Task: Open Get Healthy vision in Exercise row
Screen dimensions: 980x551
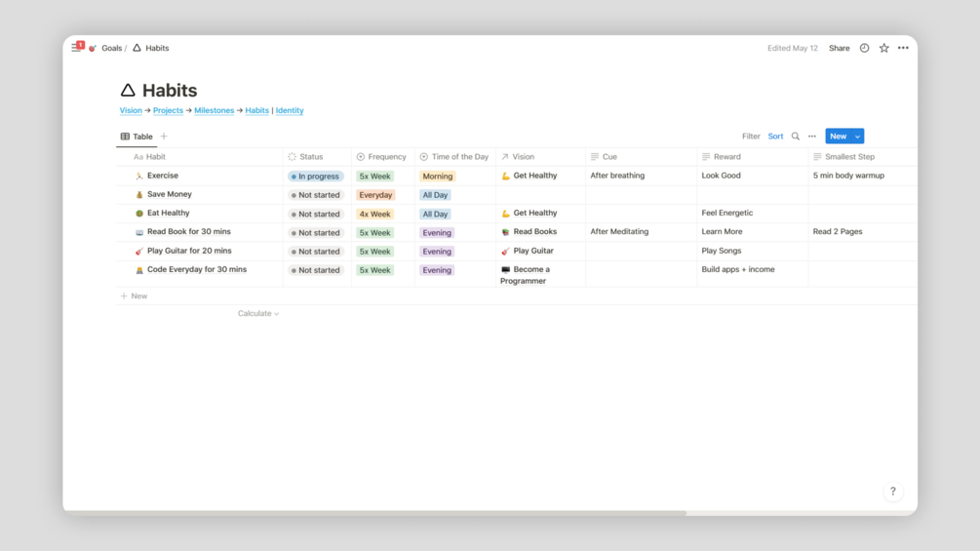Action: point(529,176)
